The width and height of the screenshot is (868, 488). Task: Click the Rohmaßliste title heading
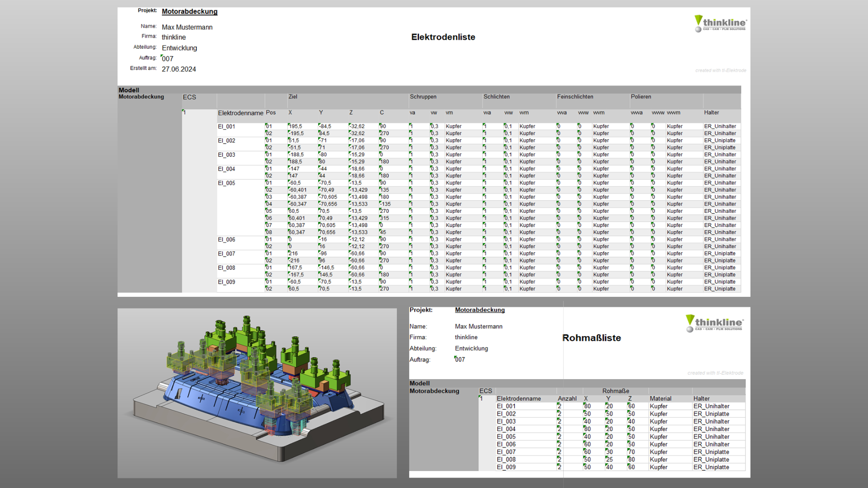click(x=591, y=338)
